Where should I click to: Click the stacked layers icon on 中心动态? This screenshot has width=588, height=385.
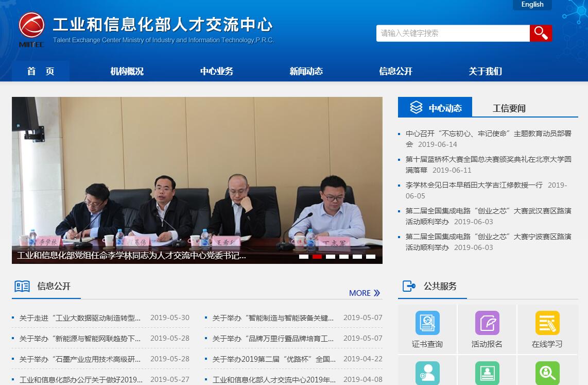pos(416,107)
